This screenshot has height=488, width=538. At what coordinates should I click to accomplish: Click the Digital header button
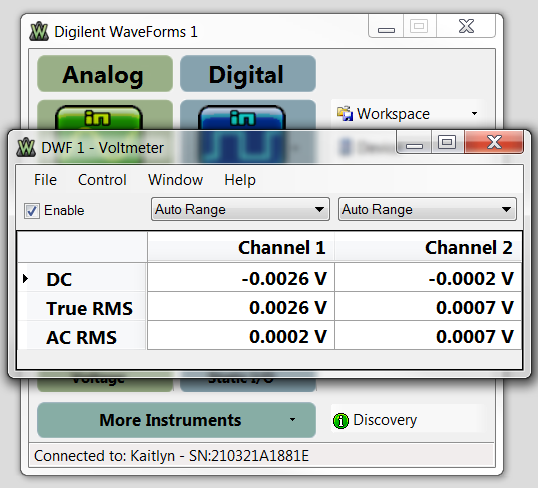(x=248, y=73)
